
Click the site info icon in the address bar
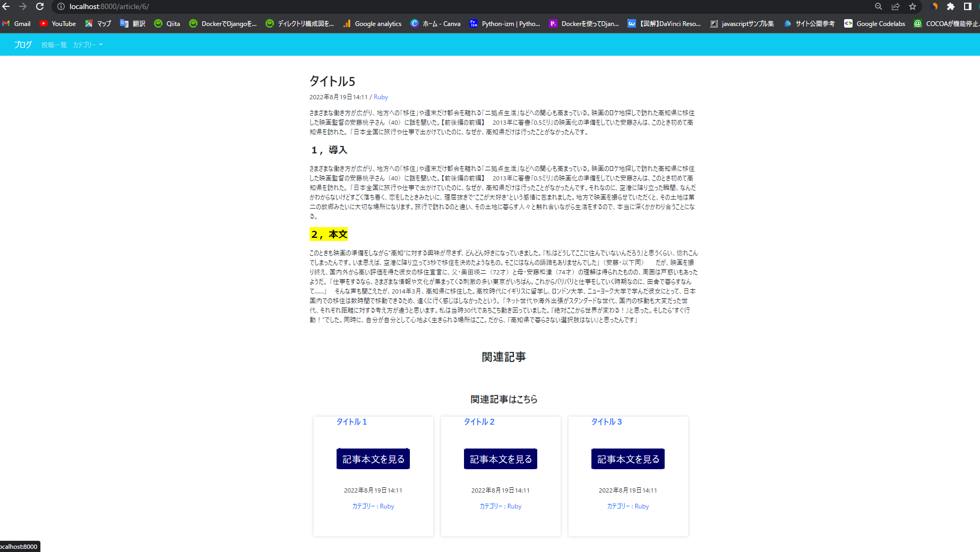(61, 6)
